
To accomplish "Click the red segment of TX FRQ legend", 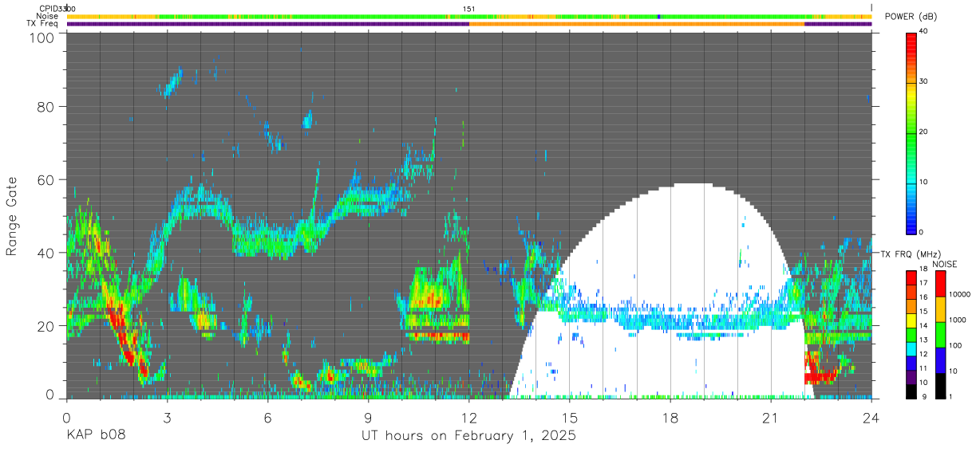I will tap(911, 277).
